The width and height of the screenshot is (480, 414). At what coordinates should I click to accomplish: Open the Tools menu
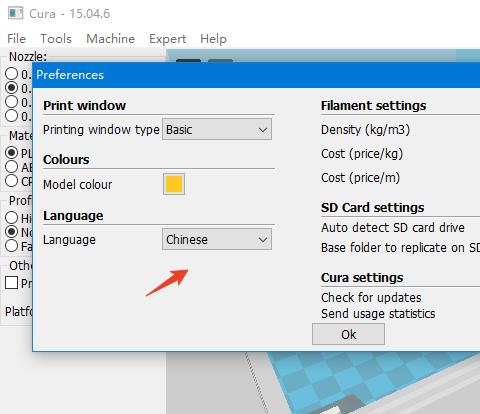pyautogui.click(x=56, y=39)
